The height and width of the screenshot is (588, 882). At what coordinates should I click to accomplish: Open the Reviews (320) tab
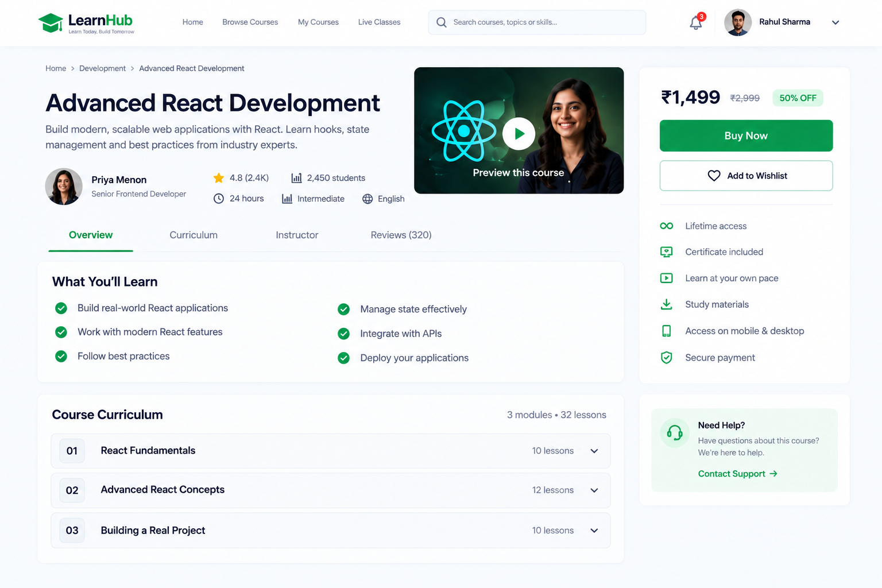point(401,235)
